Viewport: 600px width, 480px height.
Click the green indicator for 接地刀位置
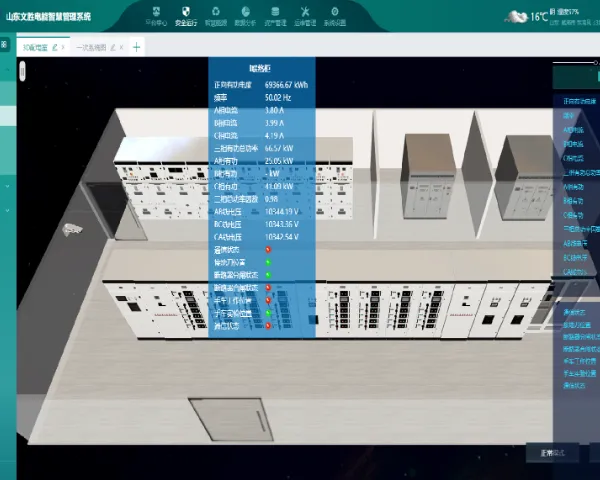coord(268,262)
